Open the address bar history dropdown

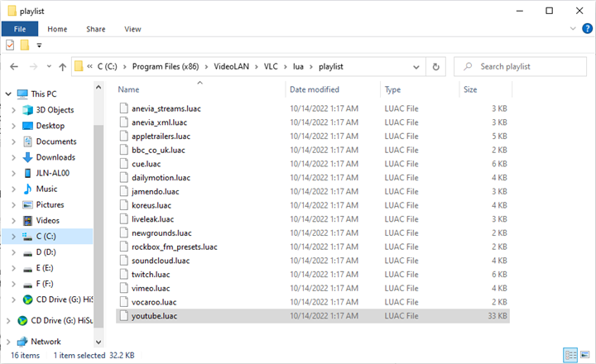click(417, 66)
